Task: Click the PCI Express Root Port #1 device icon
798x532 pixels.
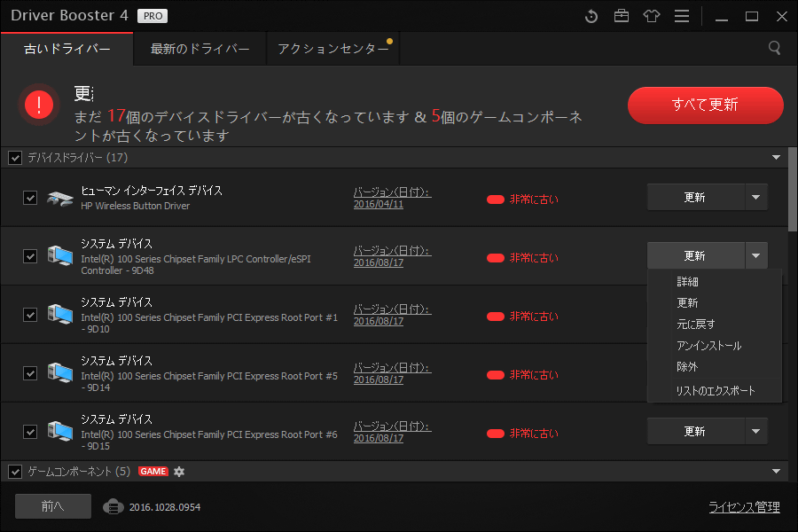Action: [x=60, y=314]
